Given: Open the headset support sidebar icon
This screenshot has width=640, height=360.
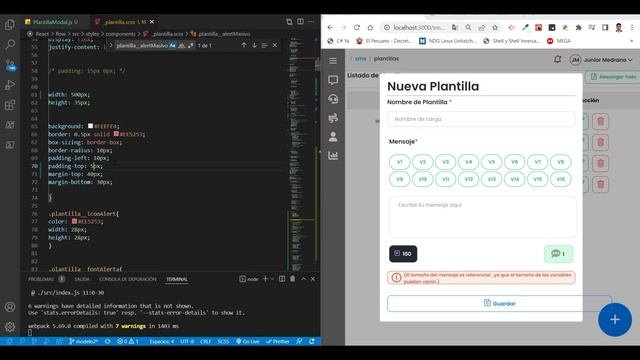Looking at the screenshot, I should [x=333, y=99].
